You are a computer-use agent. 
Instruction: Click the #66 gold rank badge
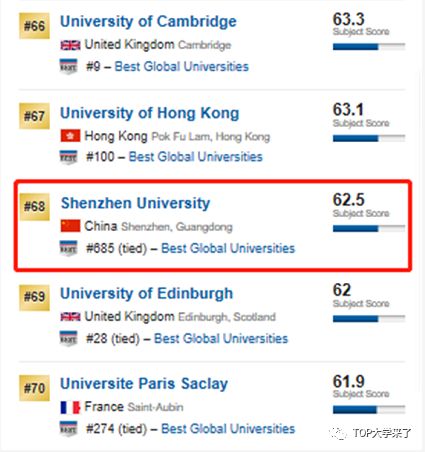click(x=34, y=26)
